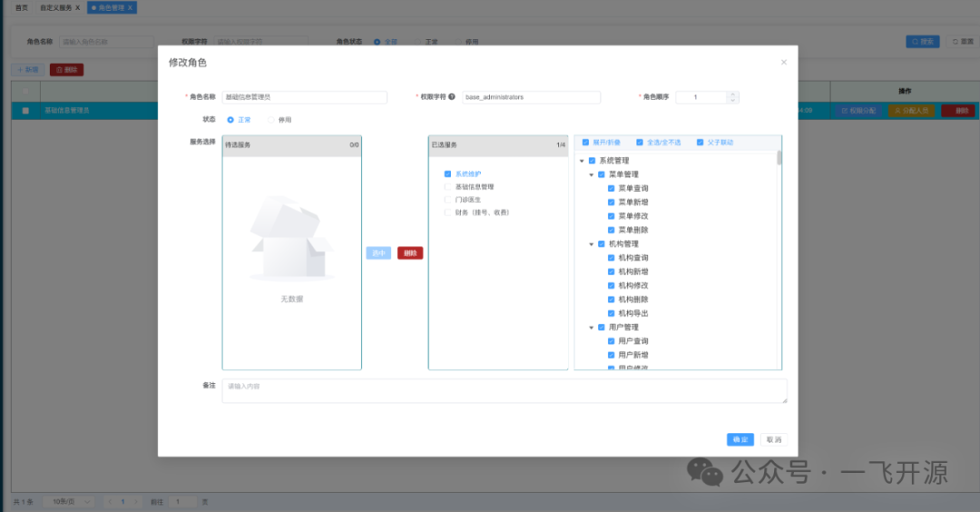This screenshot has width=980, height=512.
Task: Click the 取消 button
Action: 773,439
